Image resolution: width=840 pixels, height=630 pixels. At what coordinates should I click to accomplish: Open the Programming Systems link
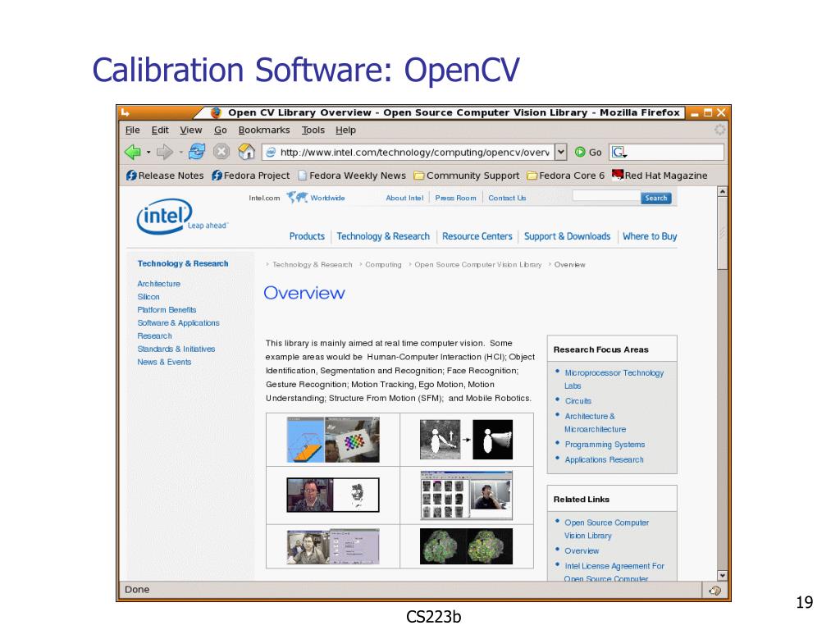[605, 445]
